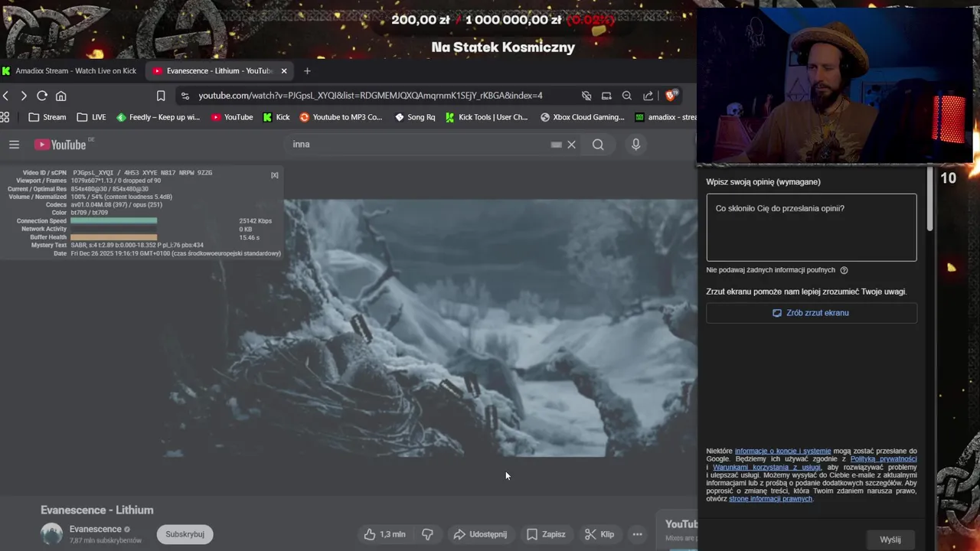
Task: Open the Evanescence channel name link
Action: (96, 529)
